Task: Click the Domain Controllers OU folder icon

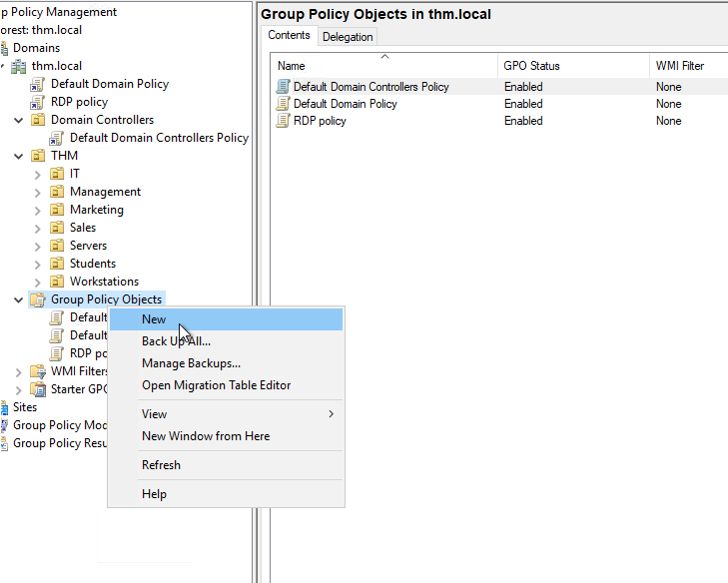Action: click(38, 120)
